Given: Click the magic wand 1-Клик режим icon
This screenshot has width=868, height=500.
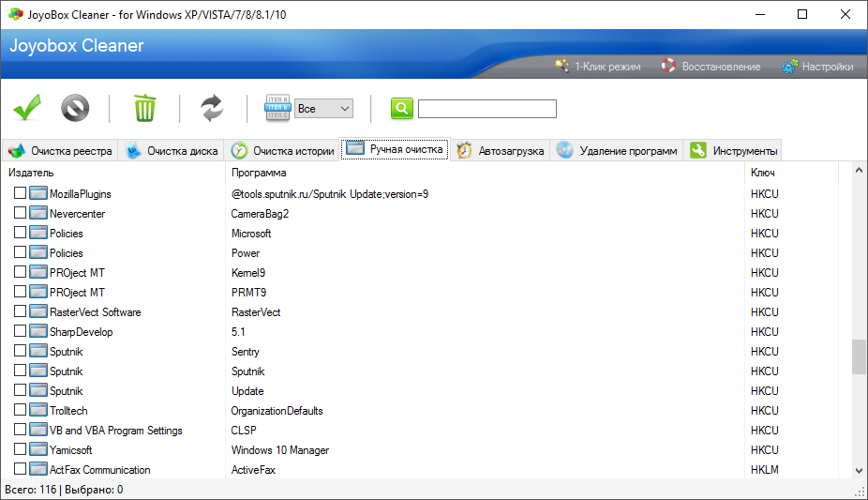Looking at the screenshot, I should (x=561, y=66).
